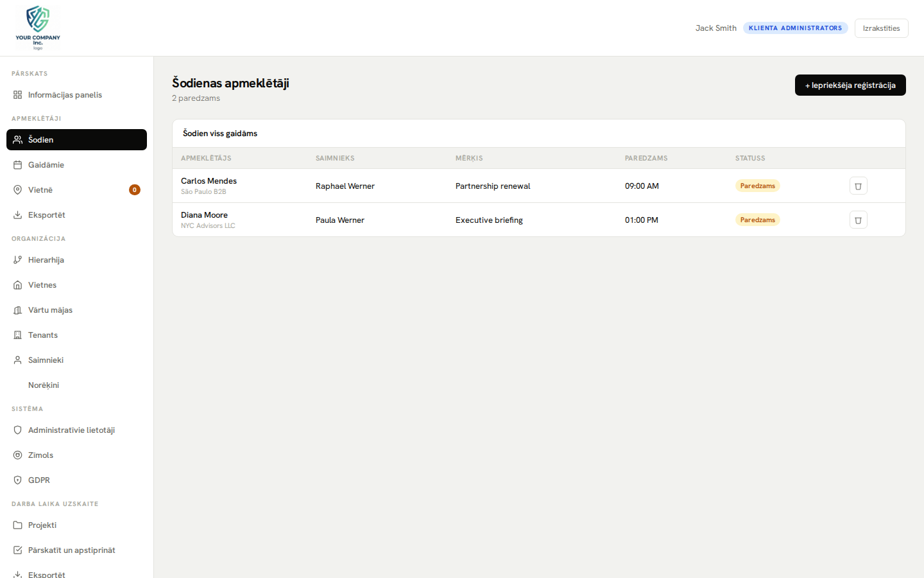This screenshot has height=578, width=924.
Task: Click the company logo in header
Action: (x=38, y=28)
